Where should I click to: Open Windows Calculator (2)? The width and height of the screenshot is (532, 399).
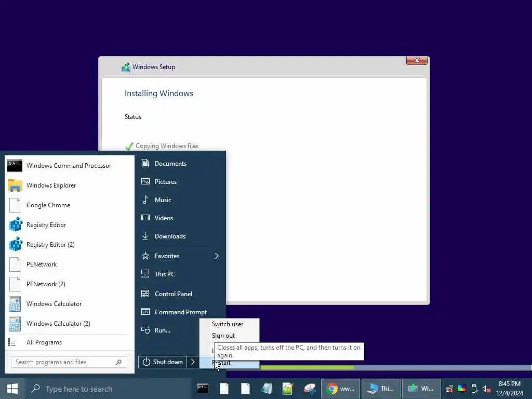[x=70, y=323]
